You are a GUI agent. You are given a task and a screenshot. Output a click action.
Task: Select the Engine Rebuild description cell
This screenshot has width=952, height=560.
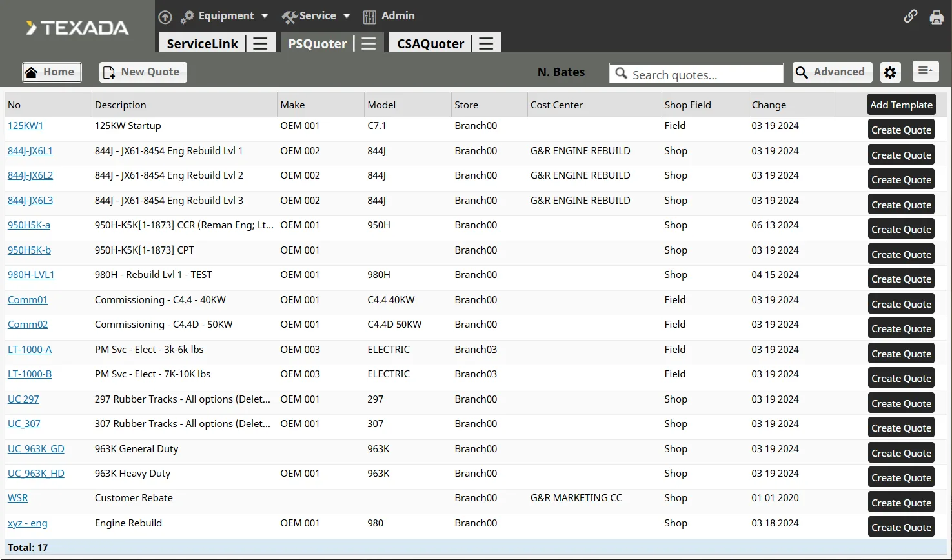[x=128, y=523]
